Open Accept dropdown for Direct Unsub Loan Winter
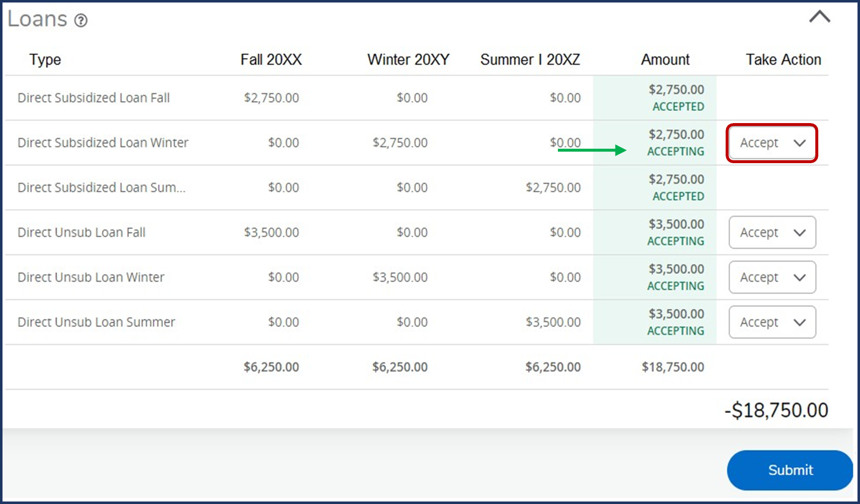Image resolution: width=860 pixels, height=504 pixels. pos(772,277)
